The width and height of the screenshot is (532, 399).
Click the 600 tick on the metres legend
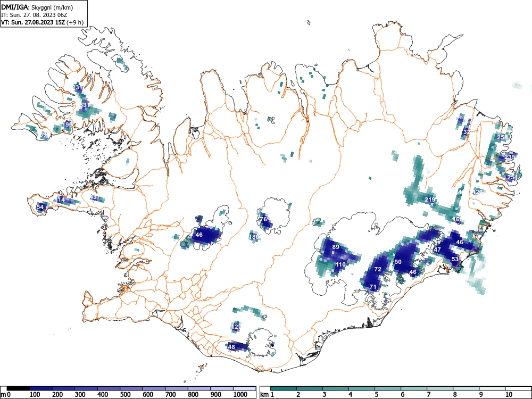(148, 395)
